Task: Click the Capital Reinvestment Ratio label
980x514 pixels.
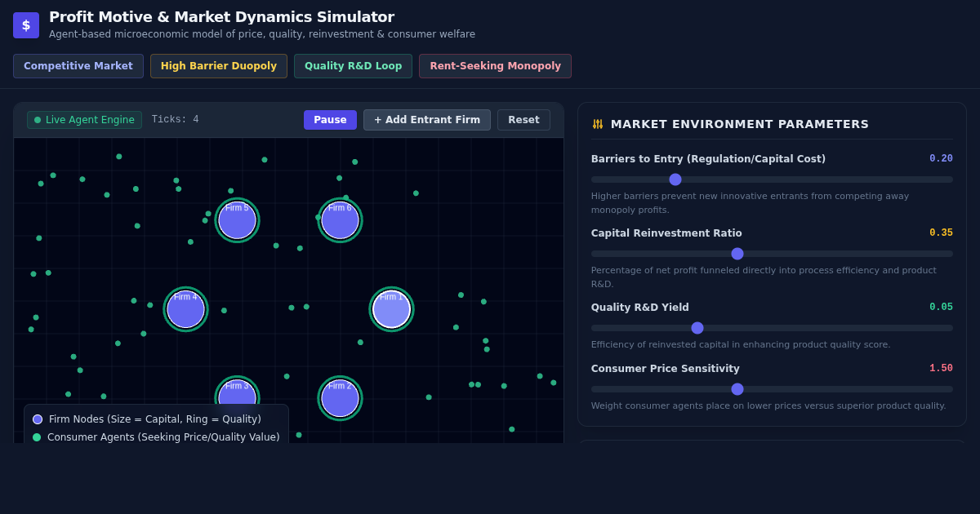Action: tap(666, 233)
